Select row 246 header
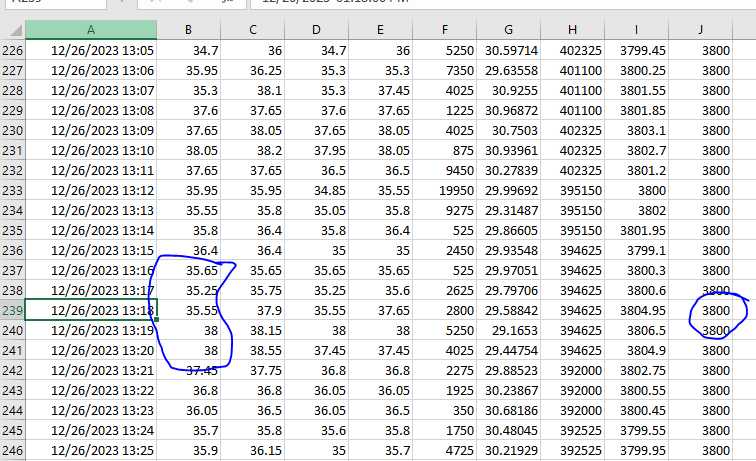756x461 pixels. [x=12, y=450]
